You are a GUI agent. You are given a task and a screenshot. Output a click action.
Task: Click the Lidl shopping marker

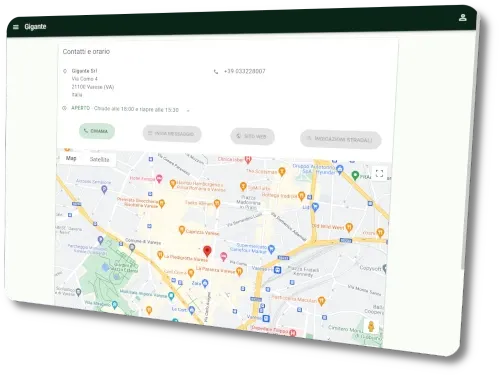[315, 207]
